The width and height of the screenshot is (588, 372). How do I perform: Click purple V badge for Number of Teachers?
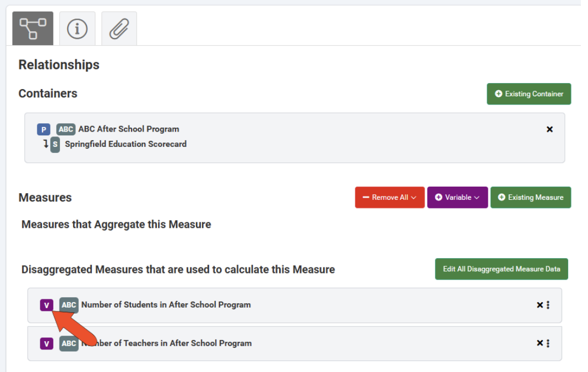[46, 343]
